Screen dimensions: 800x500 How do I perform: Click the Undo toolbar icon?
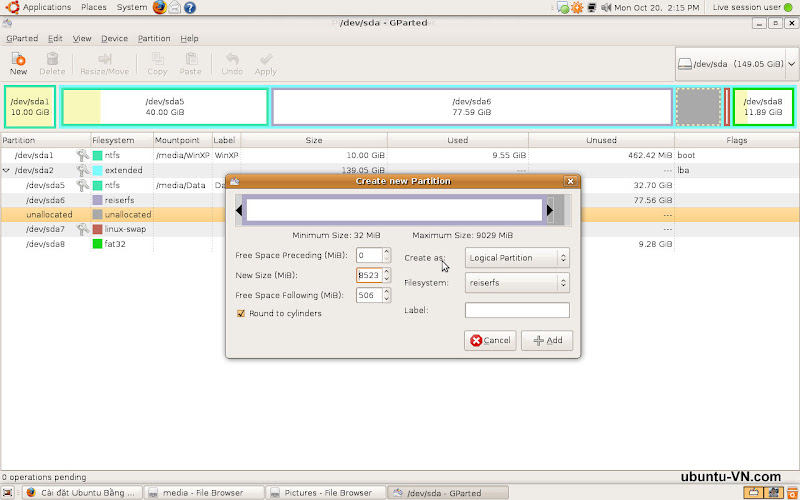(232, 59)
